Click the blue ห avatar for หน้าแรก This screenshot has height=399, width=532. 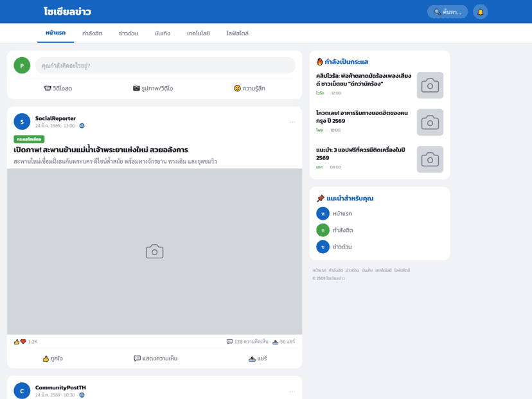[323, 214]
